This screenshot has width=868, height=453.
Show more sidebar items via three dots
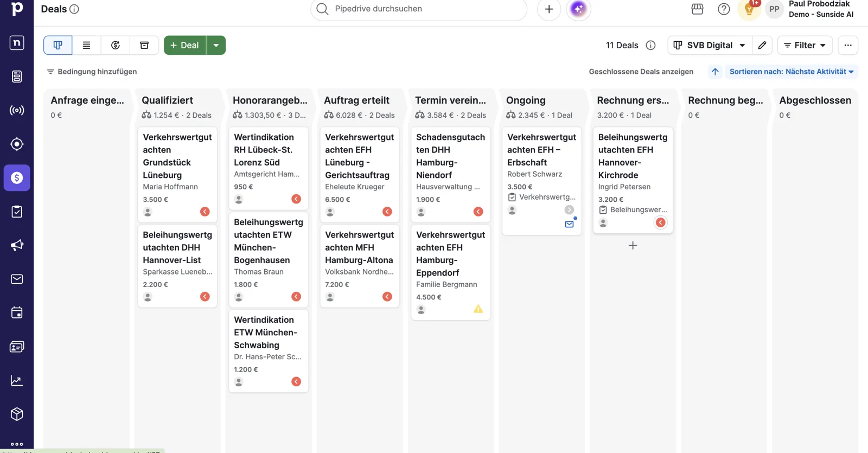17,444
